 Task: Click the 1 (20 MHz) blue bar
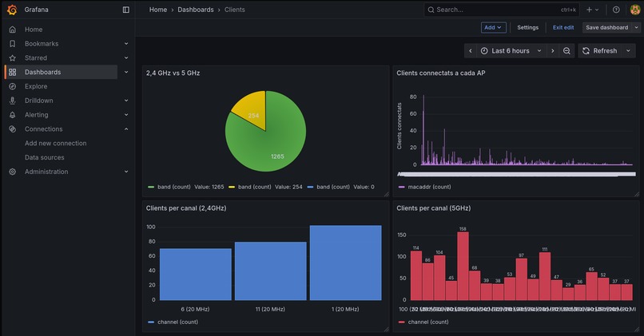[x=345, y=263]
